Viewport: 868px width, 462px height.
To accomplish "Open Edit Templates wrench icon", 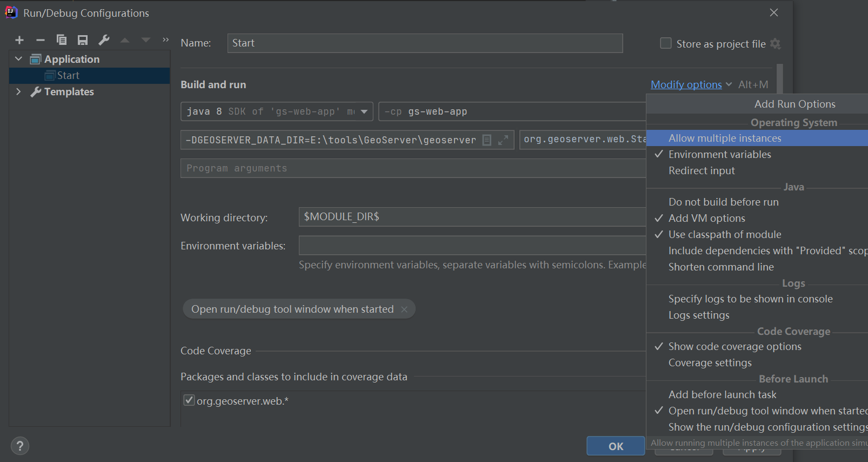I will coord(104,40).
